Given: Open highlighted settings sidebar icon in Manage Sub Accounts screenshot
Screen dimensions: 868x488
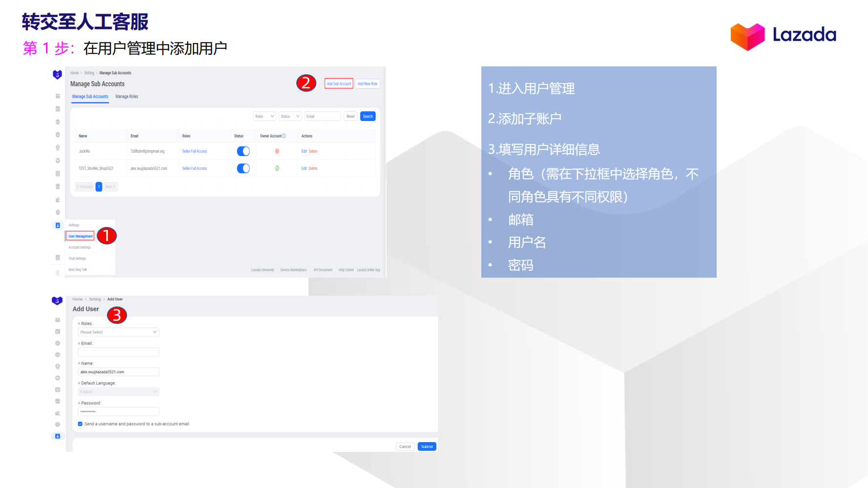Looking at the screenshot, I should (58, 225).
